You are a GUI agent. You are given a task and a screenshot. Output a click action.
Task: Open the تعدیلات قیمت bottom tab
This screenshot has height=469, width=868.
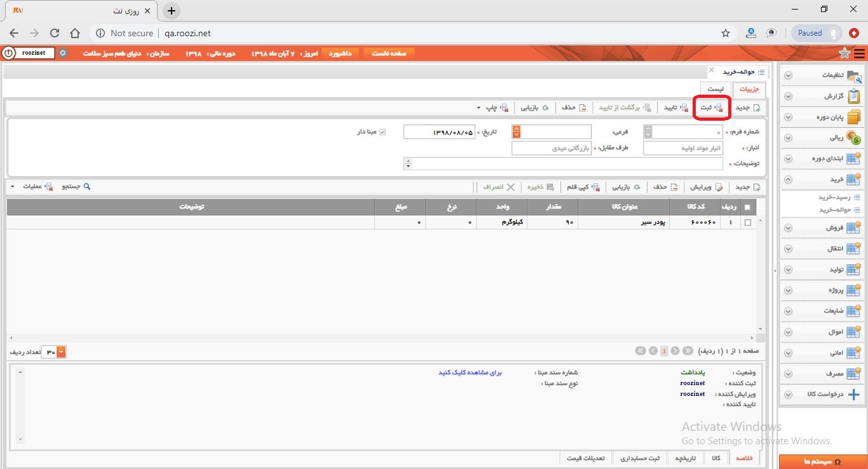[x=587, y=458]
